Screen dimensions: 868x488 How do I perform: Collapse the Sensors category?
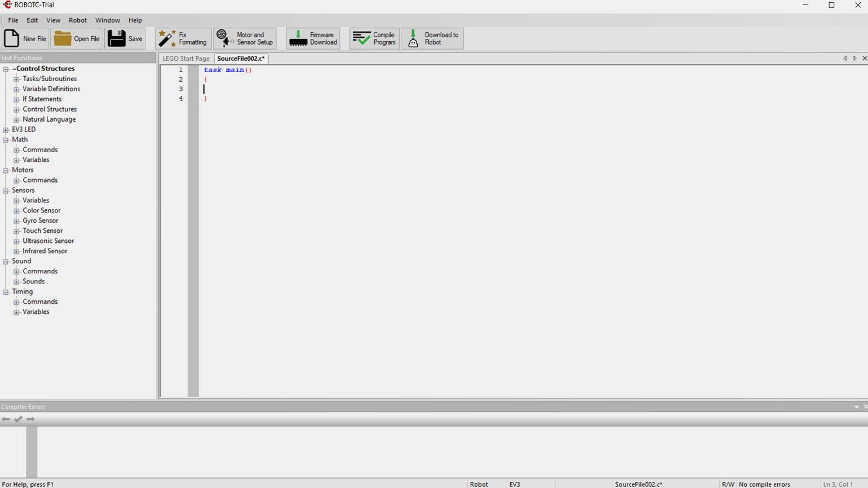[6, 190]
